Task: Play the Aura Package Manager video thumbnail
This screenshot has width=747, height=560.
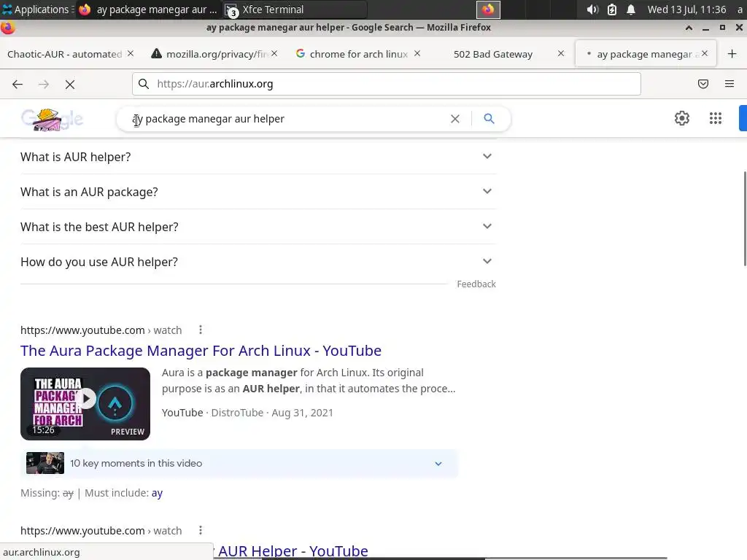Action: point(85,404)
